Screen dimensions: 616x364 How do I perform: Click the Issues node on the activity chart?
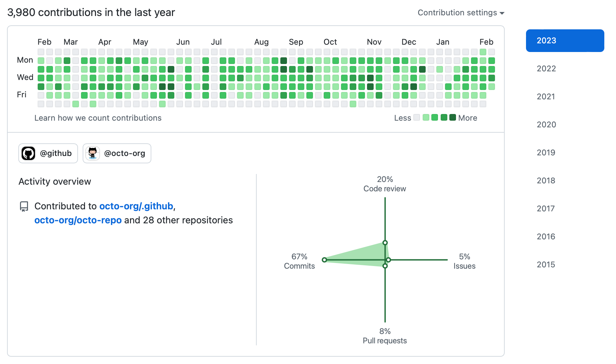pos(388,260)
